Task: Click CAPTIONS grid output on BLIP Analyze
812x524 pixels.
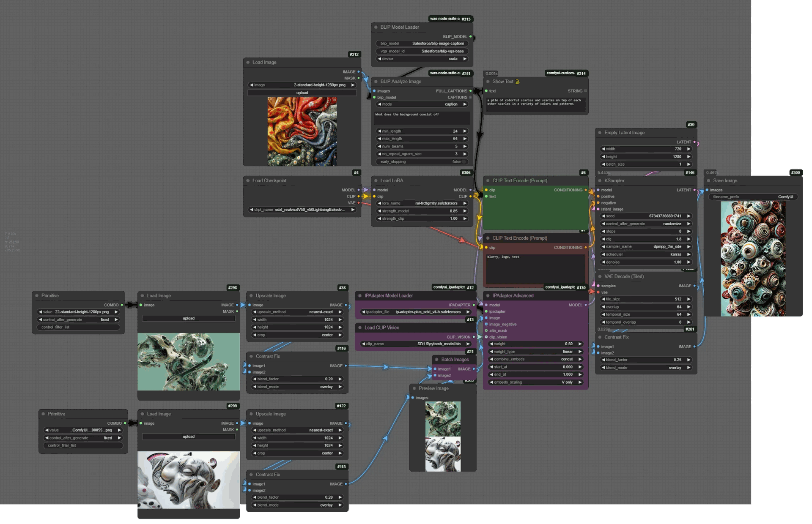Action: point(470,98)
